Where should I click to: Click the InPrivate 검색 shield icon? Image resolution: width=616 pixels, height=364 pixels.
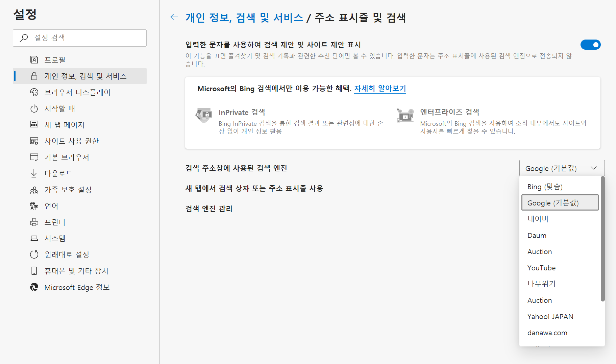coord(204,115)
